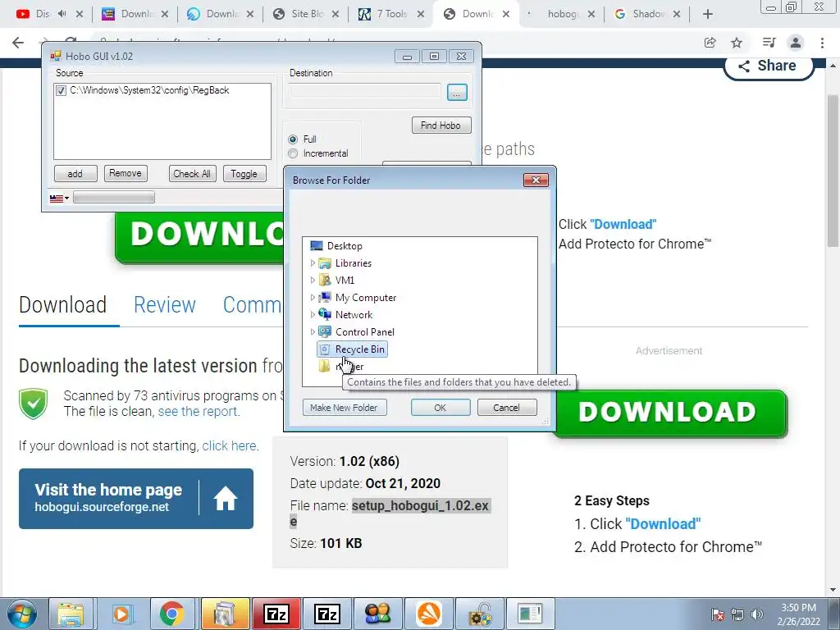
Task: Open the two-people taskbar application
Action: (377, 614)
